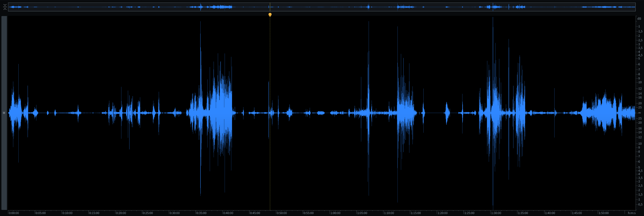
Task: Click the orange playhead marker handle
Action: (x=270, y=15)
